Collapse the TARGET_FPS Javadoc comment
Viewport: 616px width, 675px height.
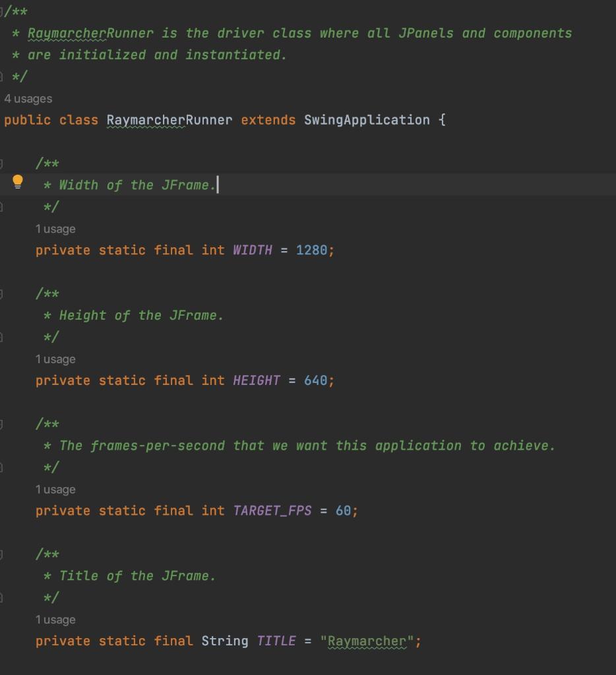point(3,424)
